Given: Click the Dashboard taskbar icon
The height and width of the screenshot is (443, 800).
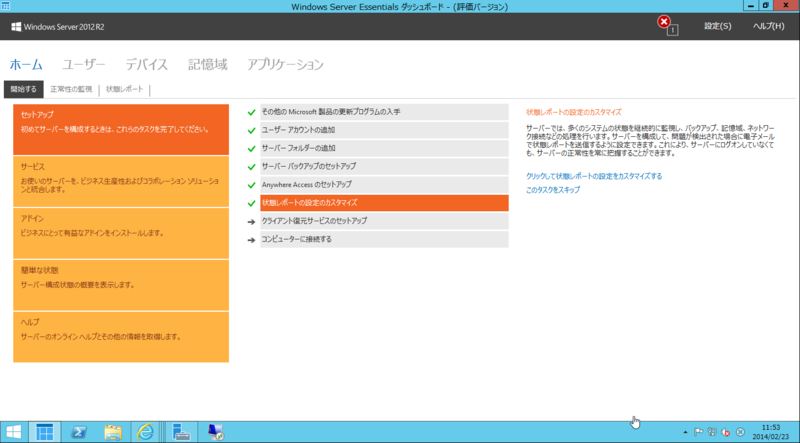Looking at the screenshot, I should coord(44,432).
